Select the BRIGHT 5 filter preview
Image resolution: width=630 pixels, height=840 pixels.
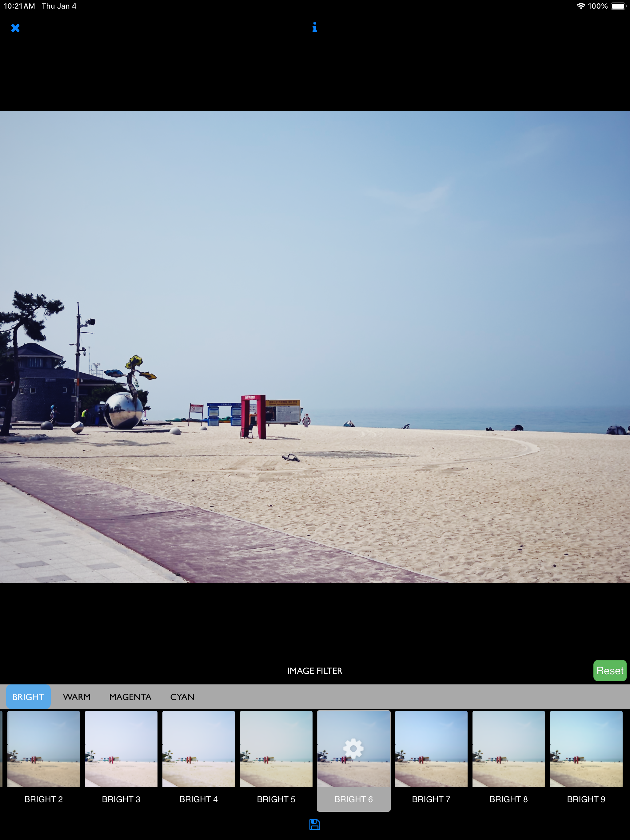pos(276,749)
